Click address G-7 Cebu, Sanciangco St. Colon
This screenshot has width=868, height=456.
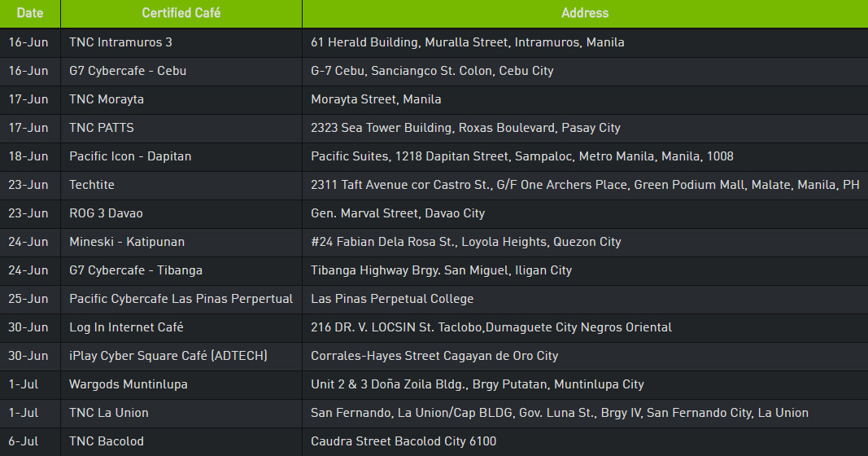[585, 72]
